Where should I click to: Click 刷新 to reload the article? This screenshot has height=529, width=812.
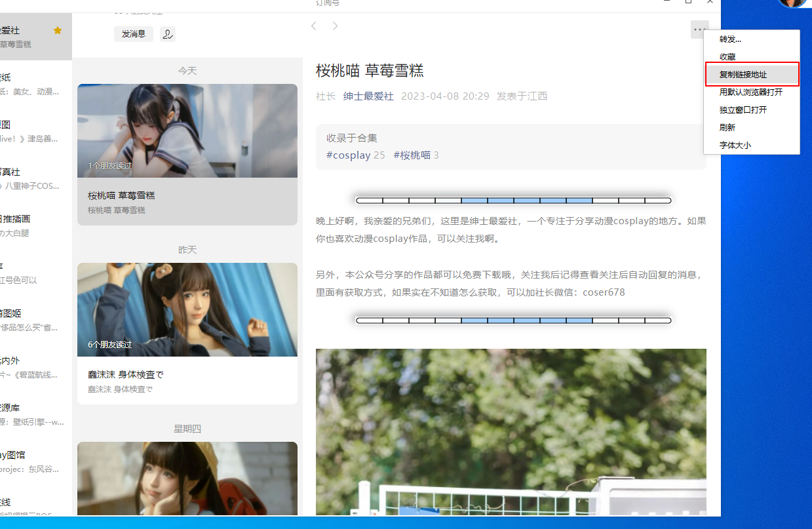pos(727,128)
